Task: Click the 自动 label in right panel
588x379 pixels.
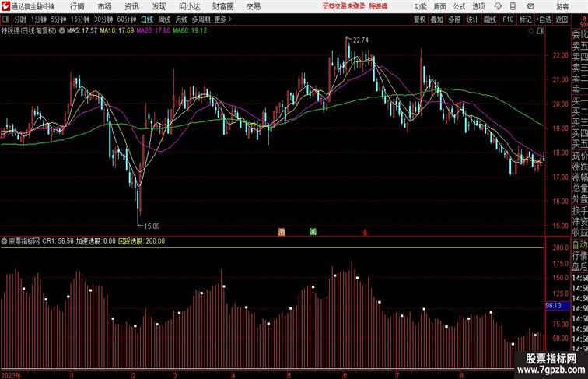Action: [579, 245]
